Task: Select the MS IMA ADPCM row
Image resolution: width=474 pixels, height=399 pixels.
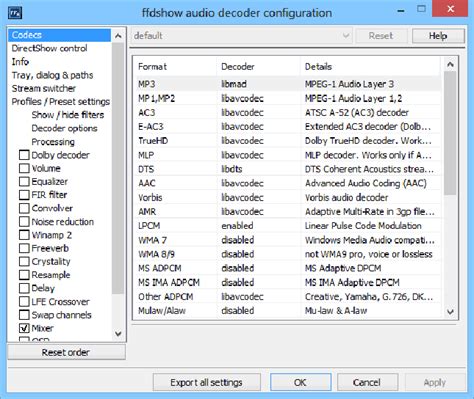Action: [288, 282]
